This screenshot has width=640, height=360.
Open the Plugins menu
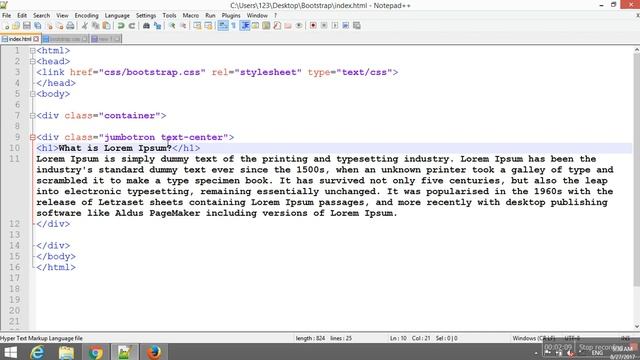point(231,16)
